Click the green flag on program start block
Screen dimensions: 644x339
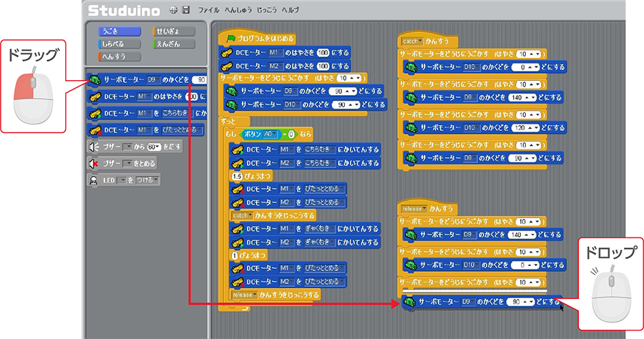point(231,39)
